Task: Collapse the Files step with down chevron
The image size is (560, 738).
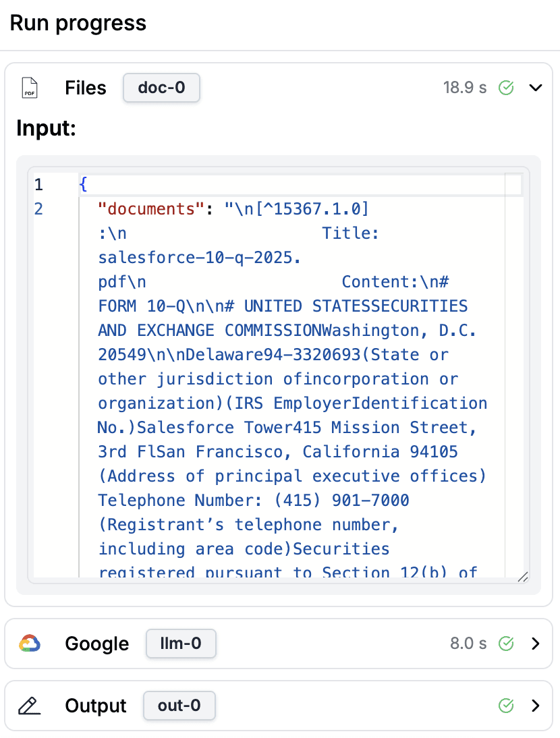Action: pyautogui.click(x=536, y=88)
